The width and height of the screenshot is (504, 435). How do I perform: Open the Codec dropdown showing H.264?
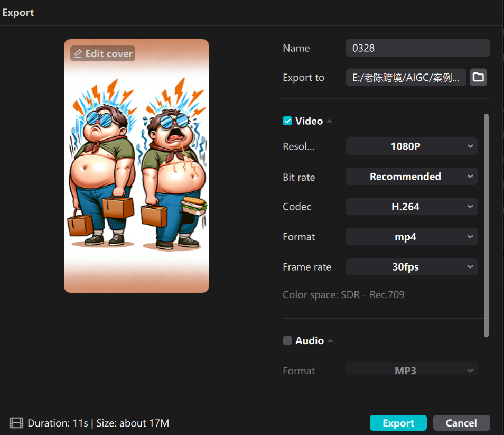pyautogui.click(x=412, y=207)
